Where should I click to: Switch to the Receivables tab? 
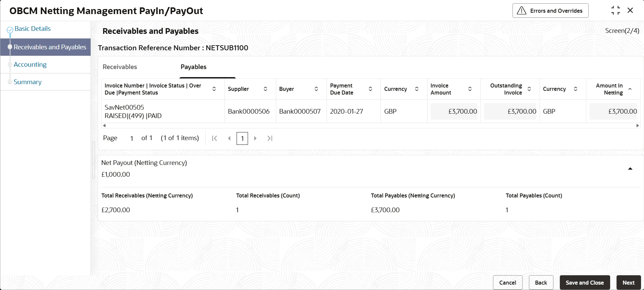120,67
